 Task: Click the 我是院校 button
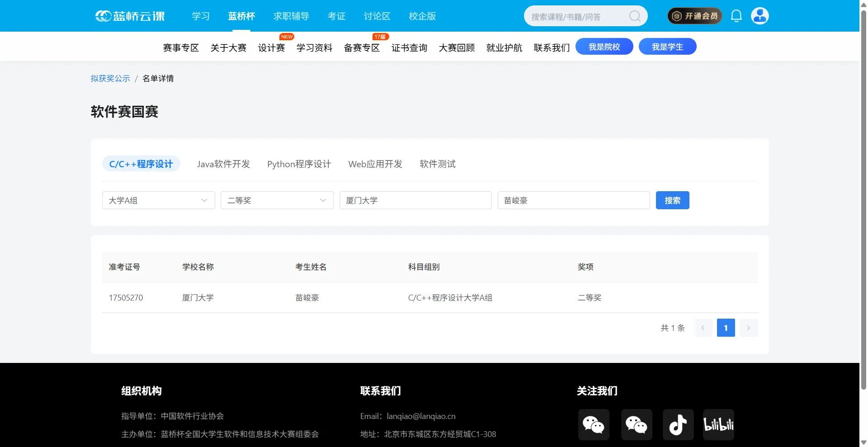(x=604, y=47)
